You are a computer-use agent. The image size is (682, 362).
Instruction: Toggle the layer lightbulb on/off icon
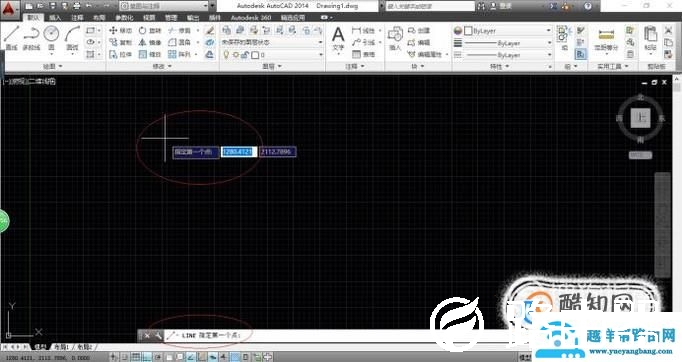coord(226,55)
